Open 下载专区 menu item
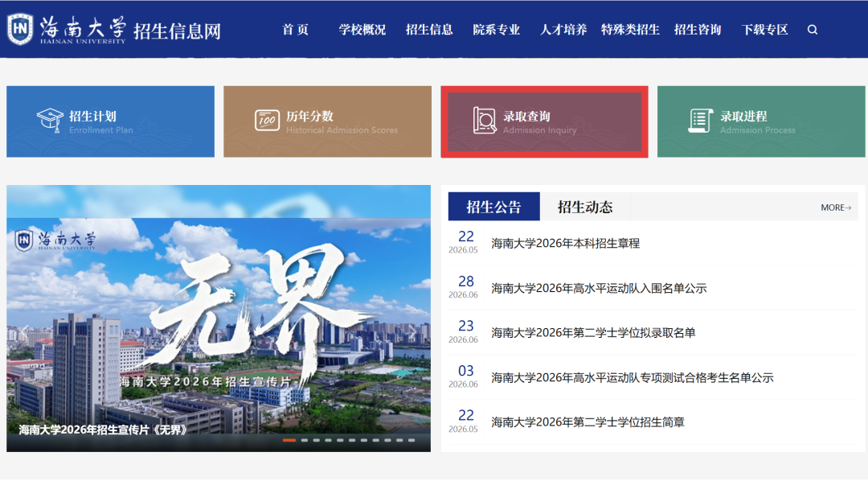 [764, 30]
